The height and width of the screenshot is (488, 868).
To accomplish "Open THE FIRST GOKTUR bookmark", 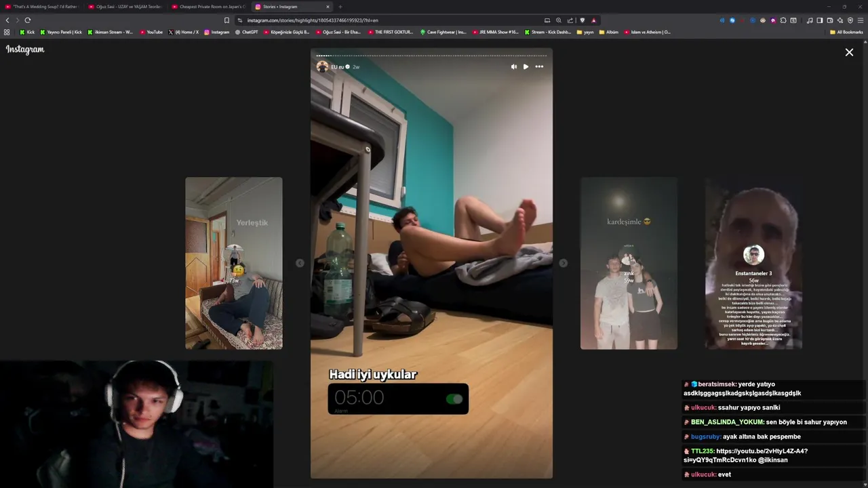I will pyautogui.click(x=390, y=32).
